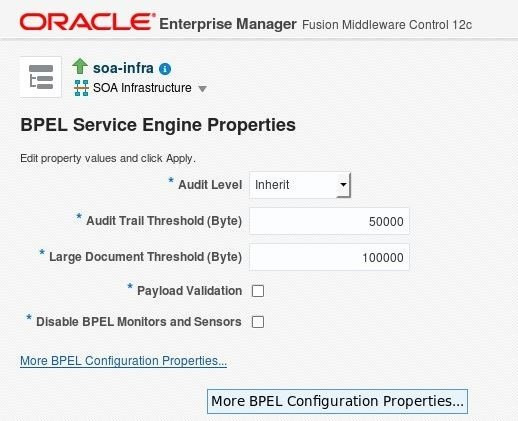The height and width of the screenshot is (421, 518).
Task: Click the BPEL Service Engine Properties heading
Action: [x=158, y=125]
